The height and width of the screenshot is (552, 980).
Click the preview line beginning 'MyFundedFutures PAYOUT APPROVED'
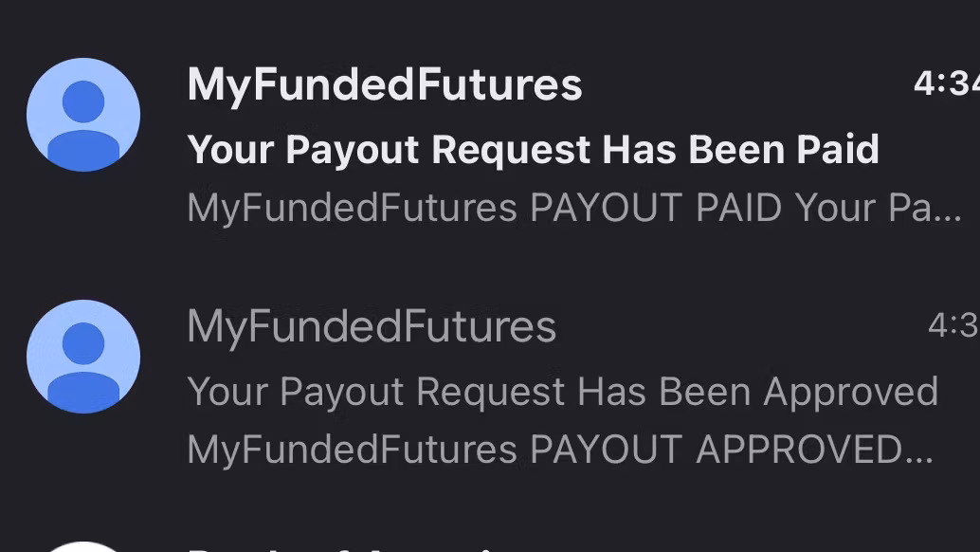tap(559, 450)
